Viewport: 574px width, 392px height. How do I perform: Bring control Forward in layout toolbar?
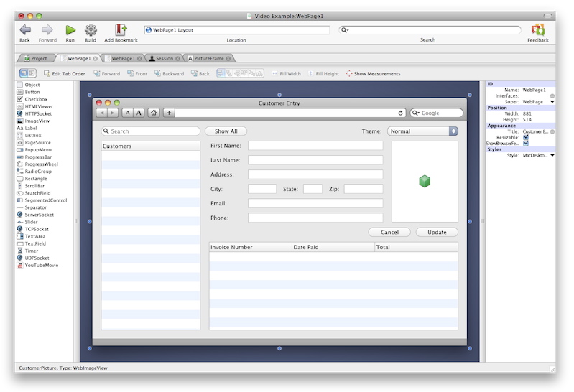point(107,73)
